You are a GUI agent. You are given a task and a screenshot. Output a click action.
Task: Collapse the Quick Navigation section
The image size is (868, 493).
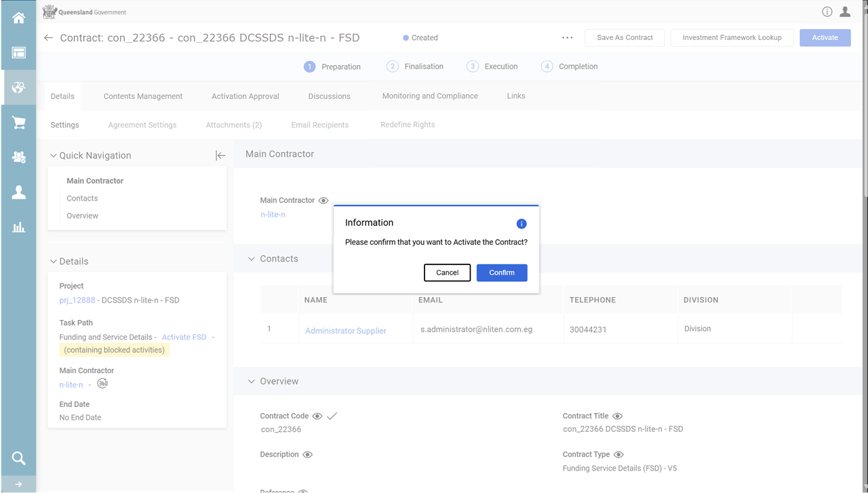54,155
